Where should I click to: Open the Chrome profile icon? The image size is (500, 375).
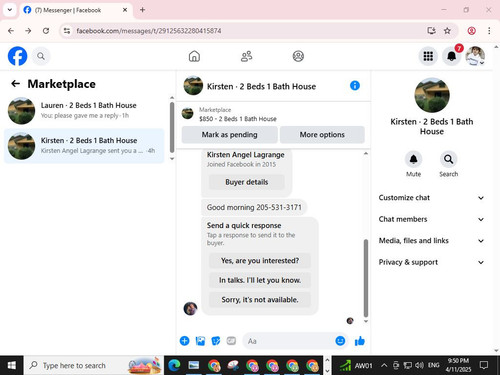tap(471, 31)
